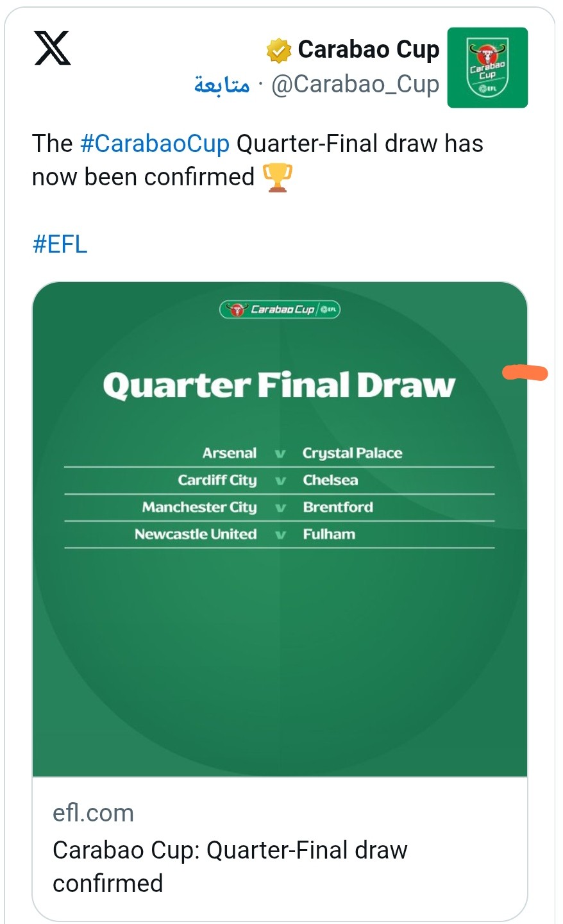The height and width of the screenshot is (924, 563).
Task: Click the trophy emoji in the tweet
Action: (278, 178)
